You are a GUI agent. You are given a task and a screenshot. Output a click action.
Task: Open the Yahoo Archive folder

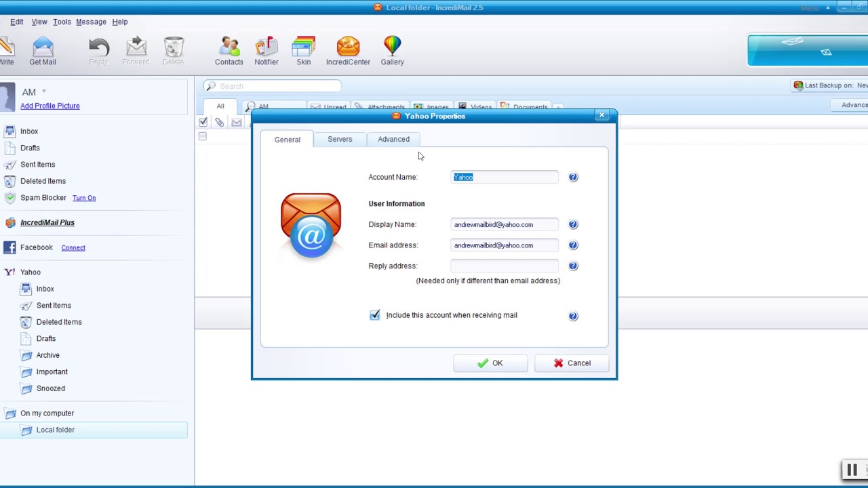48,355
